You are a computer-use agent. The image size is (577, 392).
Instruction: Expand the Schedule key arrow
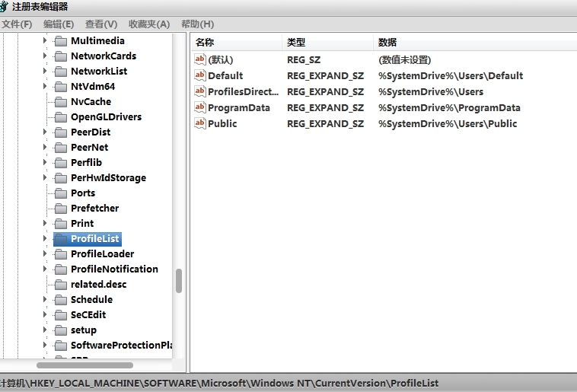pyautogui.click(x=45, y=300)
